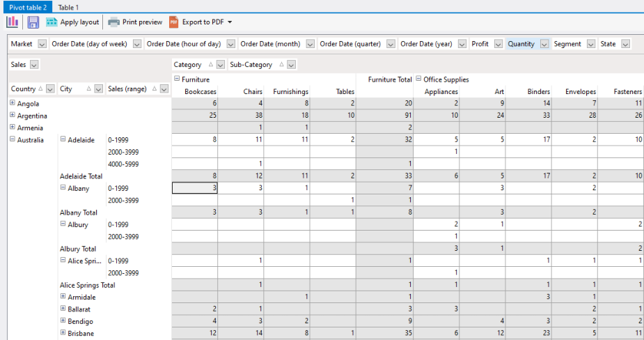
Task: Open the Export to PDF dropdown arrow
Action: click(230, 22)
